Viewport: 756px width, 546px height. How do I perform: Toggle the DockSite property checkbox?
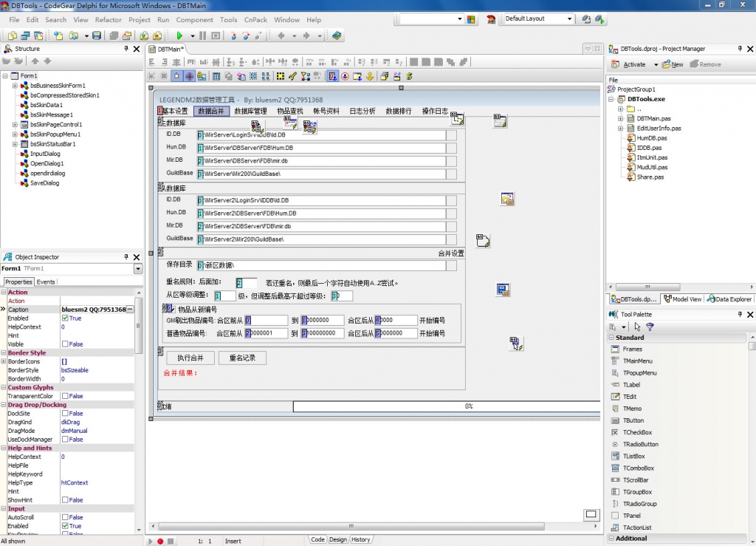tap(65, 414)
